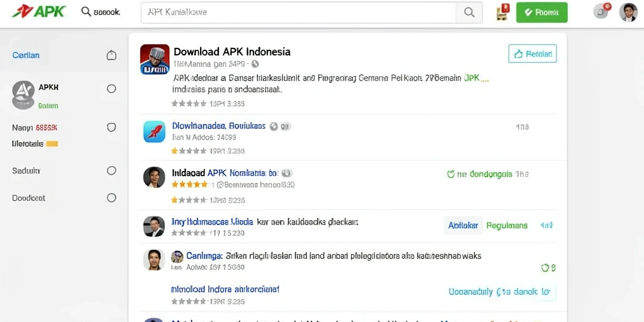This screenshot has width=644, height=322.
Task: Click the green 'Rhomk' button
Action: click(x=541, y=13)
